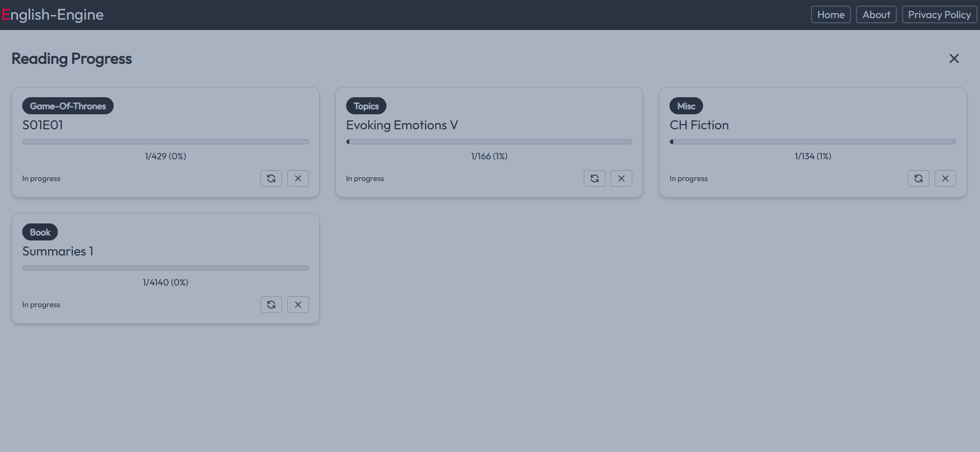Remove the CH Fiction card

tap(945, 178)
